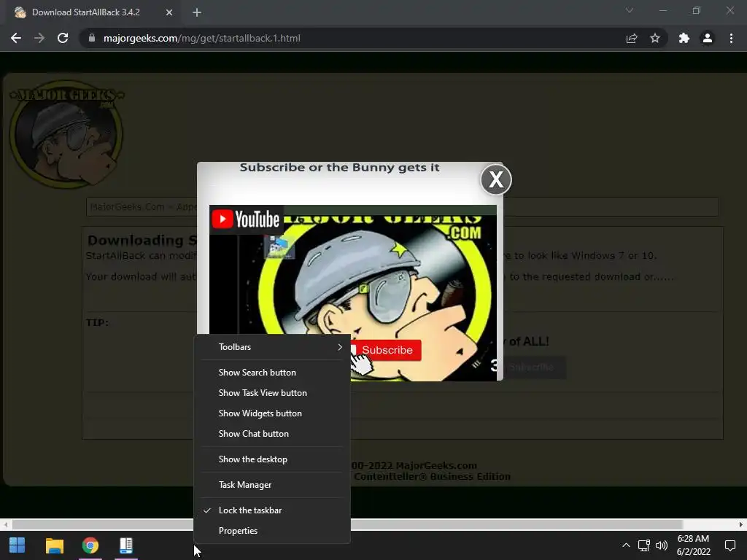Screen dimensions: 747x560
Task: Go back to the previous page
Action: click(x=16, y=38)
